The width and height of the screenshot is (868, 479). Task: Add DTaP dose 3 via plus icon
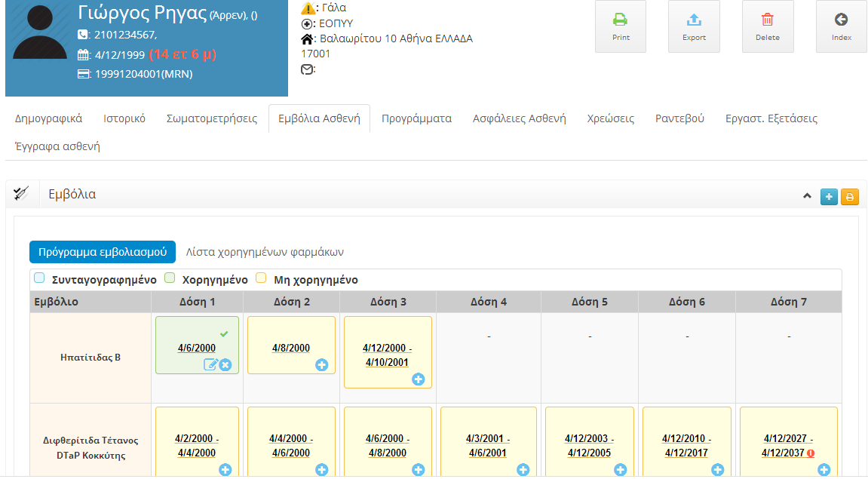pos(419,470)
